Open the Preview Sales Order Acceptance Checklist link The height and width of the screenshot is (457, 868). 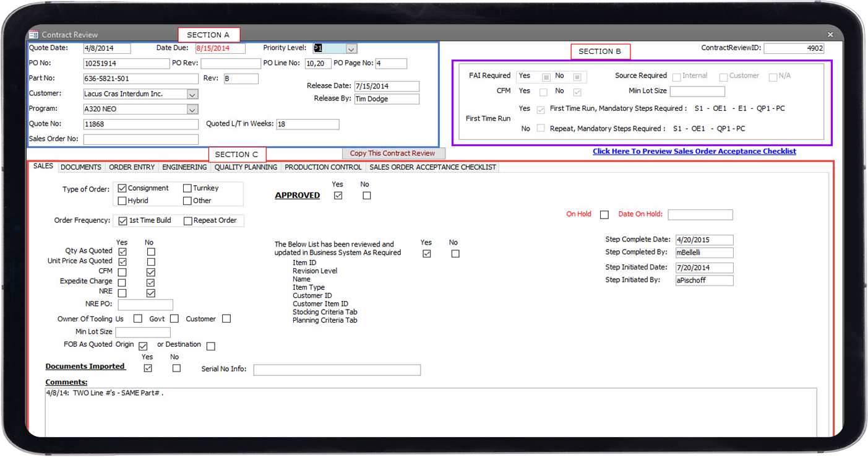click(x=694, y=151)
